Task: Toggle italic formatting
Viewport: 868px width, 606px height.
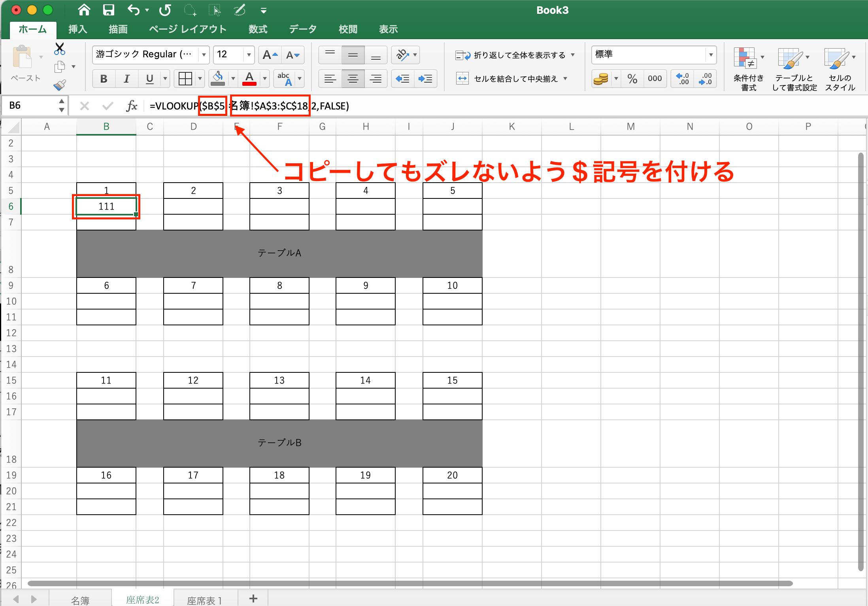Action: 126,79
